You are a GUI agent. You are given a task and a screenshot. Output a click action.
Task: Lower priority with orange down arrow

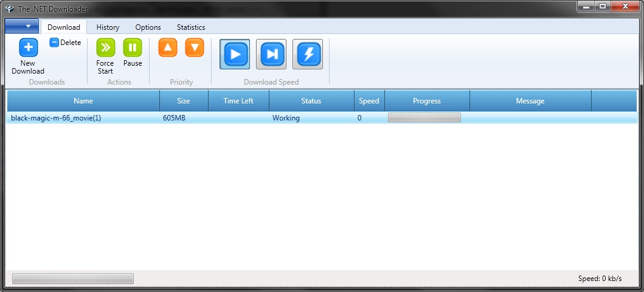click(194, 47)
